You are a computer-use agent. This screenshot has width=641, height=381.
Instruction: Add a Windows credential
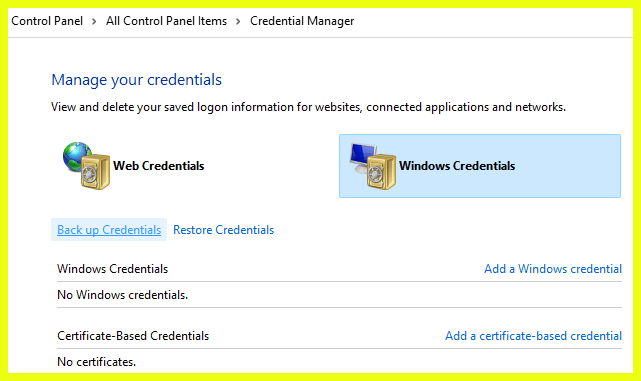(553, 269)
